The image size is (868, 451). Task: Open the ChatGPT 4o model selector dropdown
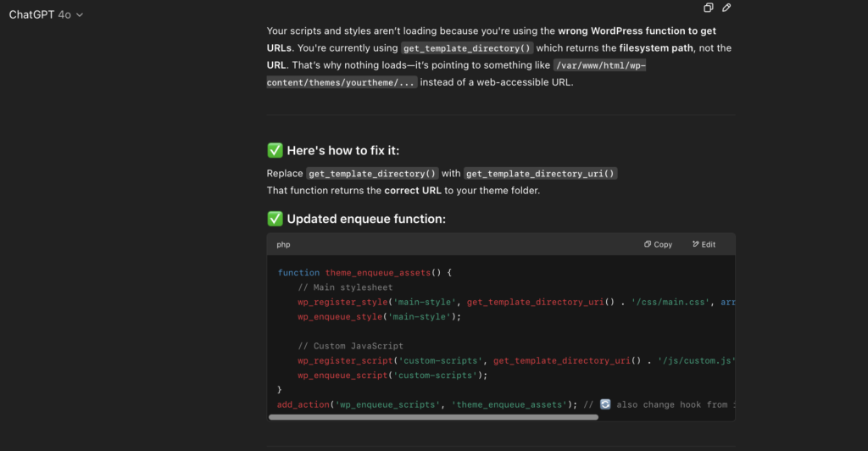pos(46,15)
